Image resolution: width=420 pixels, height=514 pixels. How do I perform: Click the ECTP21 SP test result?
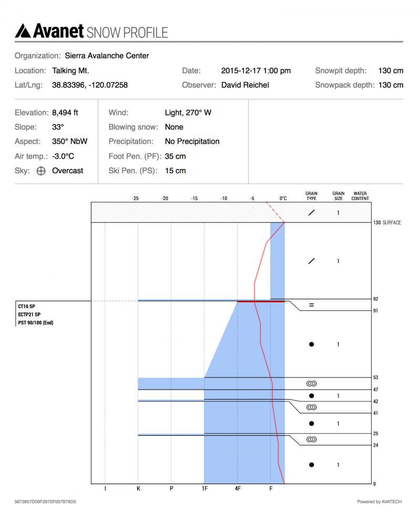pos(28,314)
